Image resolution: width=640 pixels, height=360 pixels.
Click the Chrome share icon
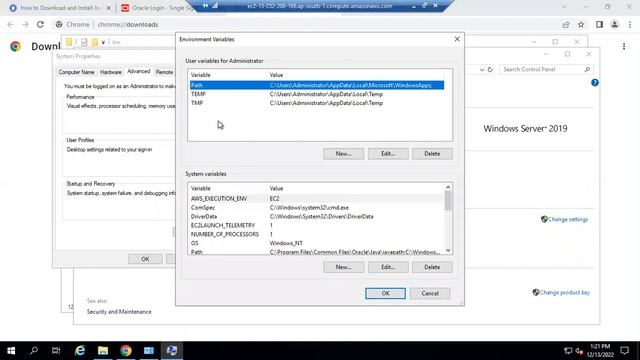(566, 24)
